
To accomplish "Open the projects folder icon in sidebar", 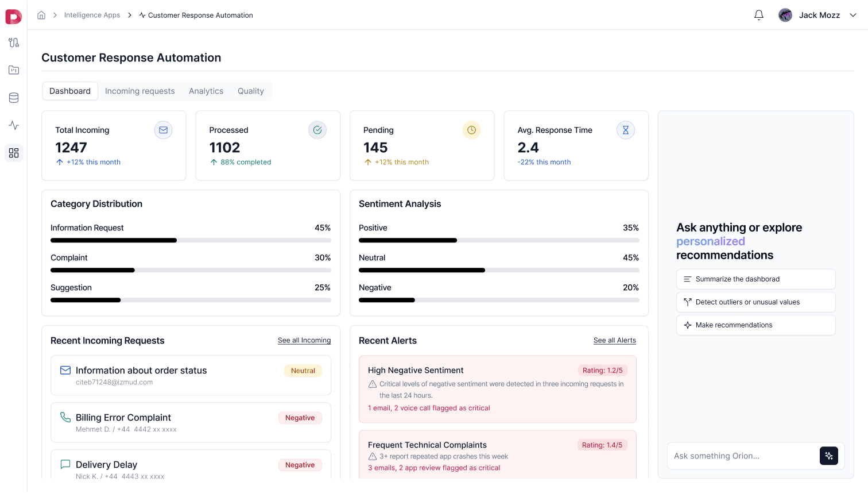I will pyautogui.click(x=13, y=70).
